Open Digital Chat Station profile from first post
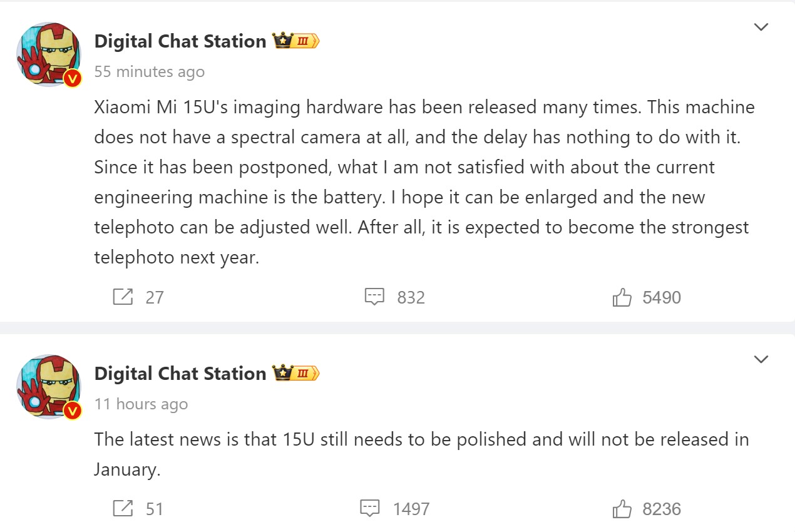 tap(180, 41)
